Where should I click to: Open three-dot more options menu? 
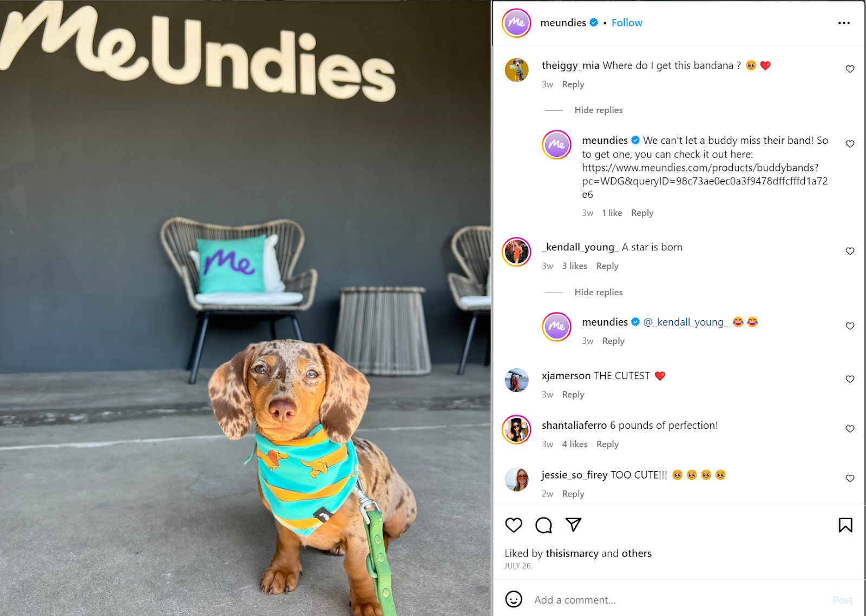[844, 23]
